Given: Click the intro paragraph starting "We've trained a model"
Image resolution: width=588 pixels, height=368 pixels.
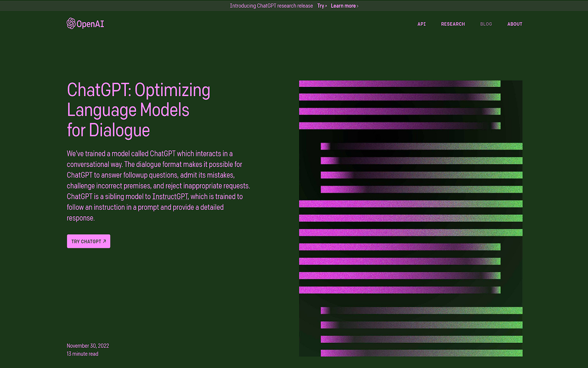Looking at the screenshot, I should click(158, 186).
